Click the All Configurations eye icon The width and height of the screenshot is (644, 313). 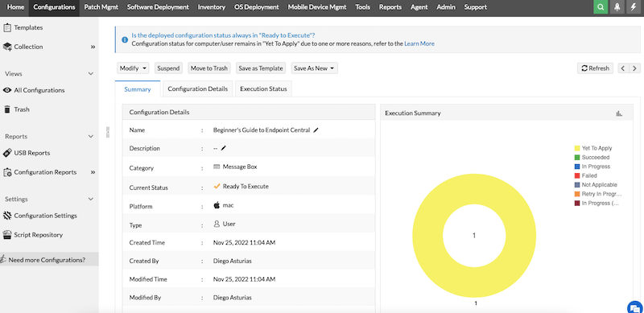click(7, 90)
